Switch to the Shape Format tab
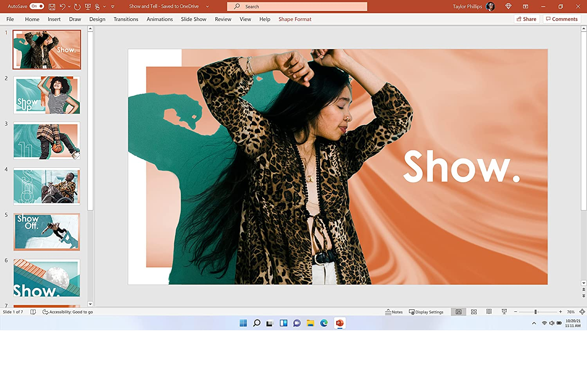587x392 pixels. click(295, 19)
